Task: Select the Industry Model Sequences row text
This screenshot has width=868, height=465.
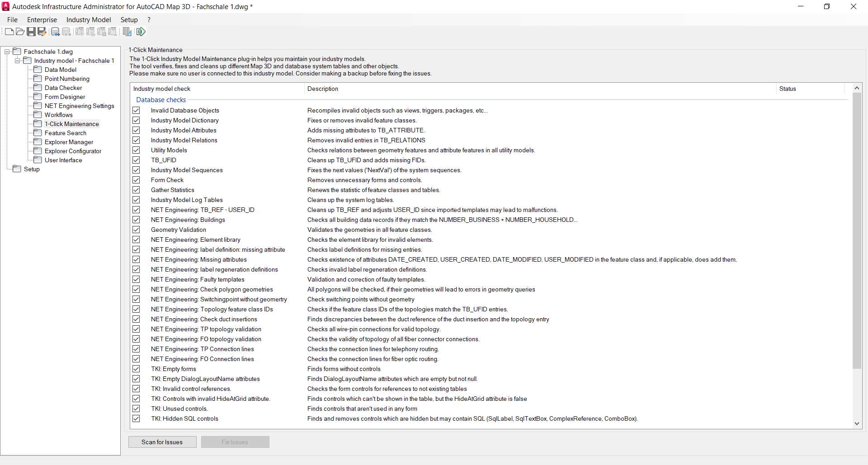Action: pos(187,170)
